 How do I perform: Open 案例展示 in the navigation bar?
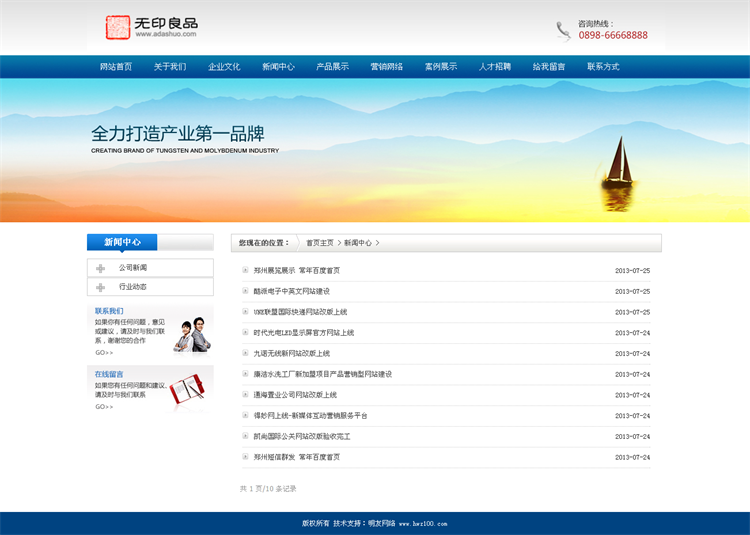pyautogui.click(x=441, y=66)
